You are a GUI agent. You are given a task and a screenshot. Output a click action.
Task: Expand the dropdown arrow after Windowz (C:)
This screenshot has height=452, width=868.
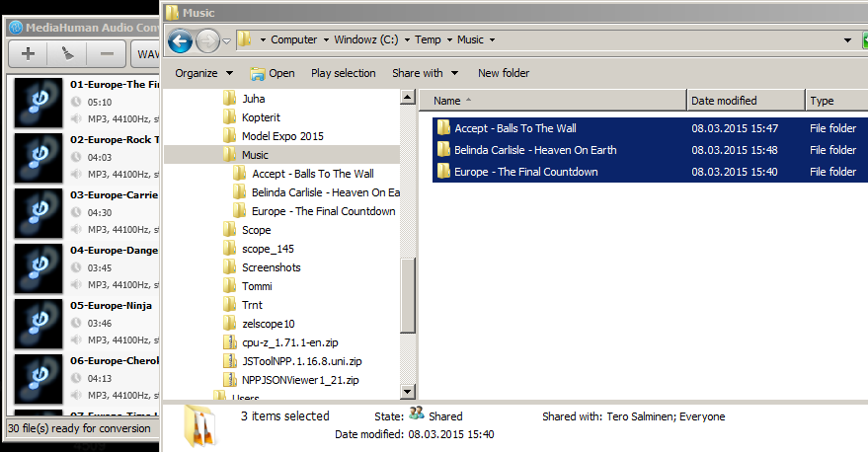[x=407, y=39]
